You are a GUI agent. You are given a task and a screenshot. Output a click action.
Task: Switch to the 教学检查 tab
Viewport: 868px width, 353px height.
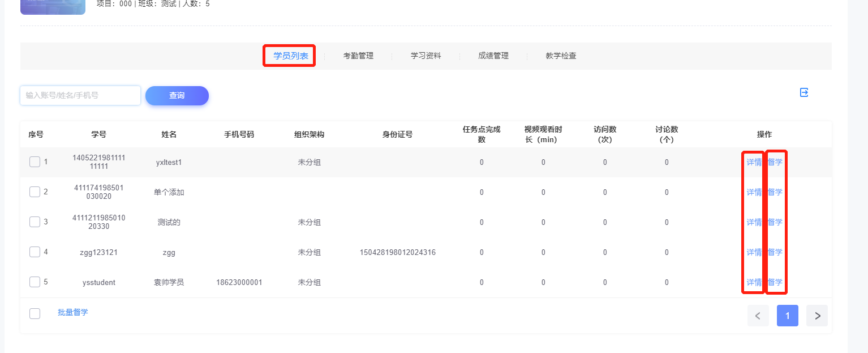pyautogui.click(x=561, y=56)
